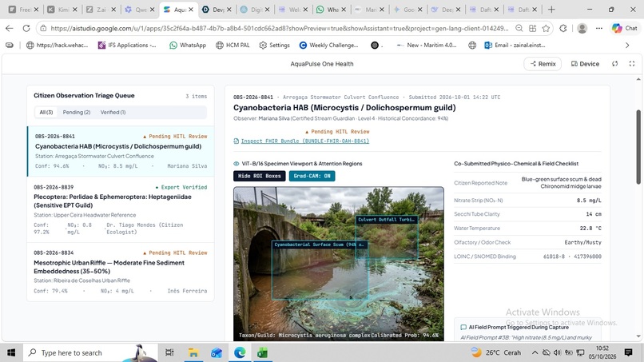
Task: Click the specimen culvert photo
Action: [339, 264]
